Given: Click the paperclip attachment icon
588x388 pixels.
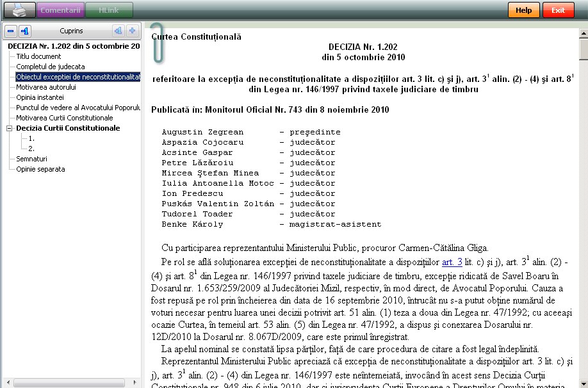Looking at the screenshot, I should pyautogui.click(x=158, y=42).
